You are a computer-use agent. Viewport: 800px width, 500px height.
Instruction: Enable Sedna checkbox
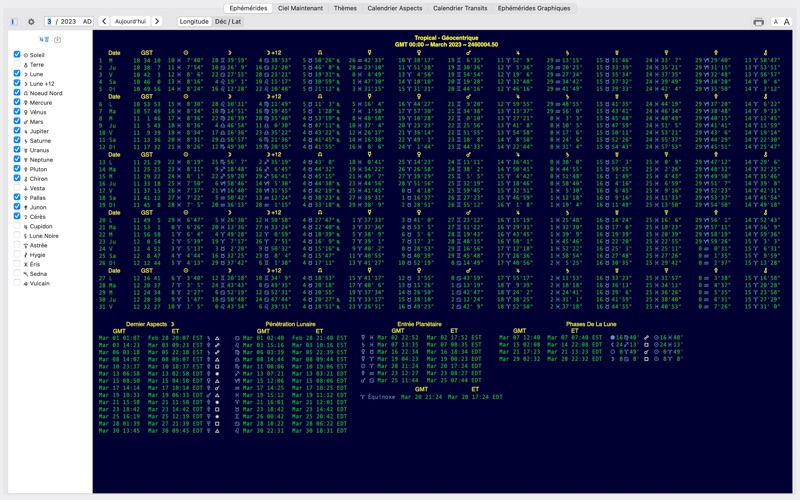tap(17, 273)
